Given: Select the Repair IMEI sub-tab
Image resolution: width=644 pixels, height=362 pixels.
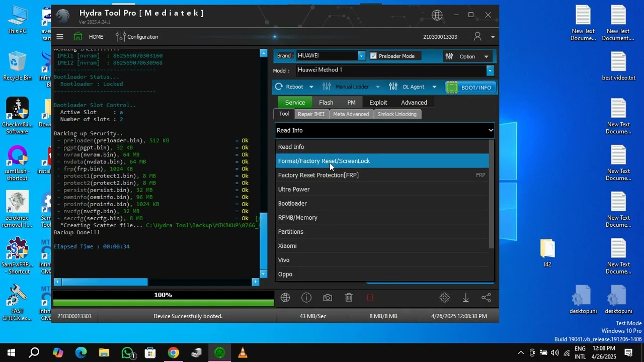Looking at the screenshot, I should click(311, 114).
